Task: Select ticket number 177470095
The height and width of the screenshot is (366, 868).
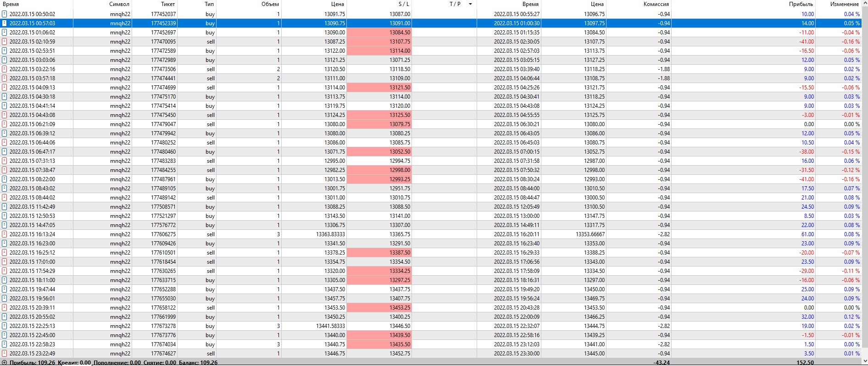Action: pyautogui.click(x=163, y=42)
